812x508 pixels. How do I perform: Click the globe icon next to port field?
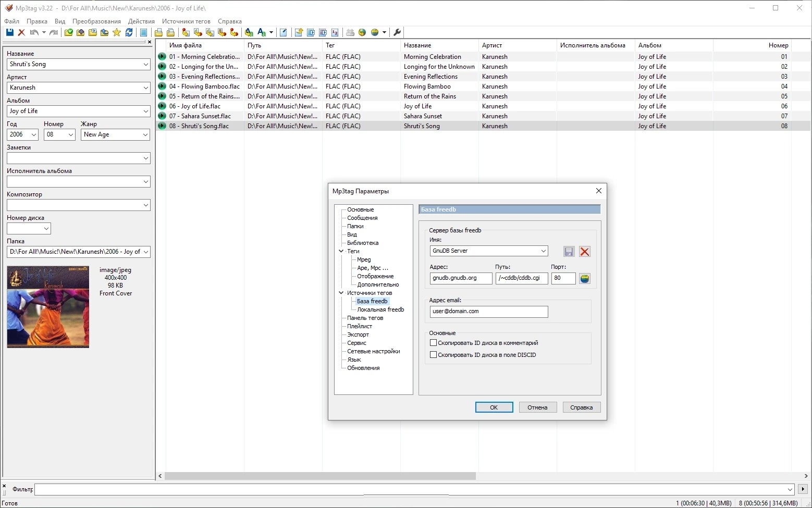(x=585, y=278)
